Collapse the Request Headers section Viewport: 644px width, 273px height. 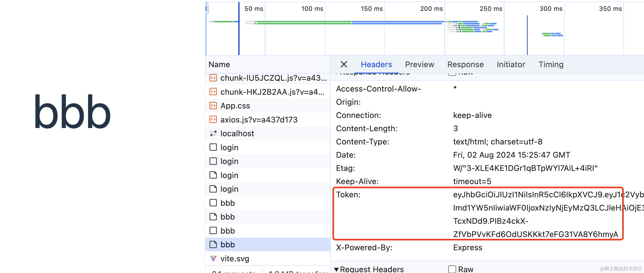[336, 269]
